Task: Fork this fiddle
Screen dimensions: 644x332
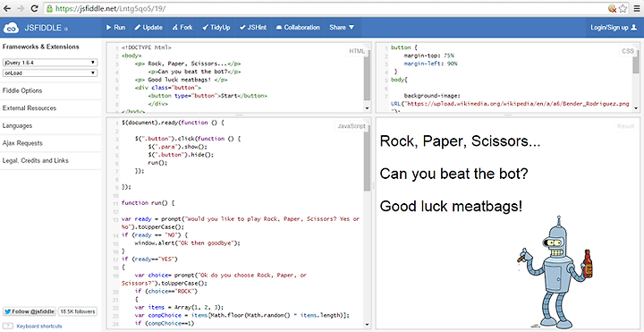Action: click(x=182, y=28)
